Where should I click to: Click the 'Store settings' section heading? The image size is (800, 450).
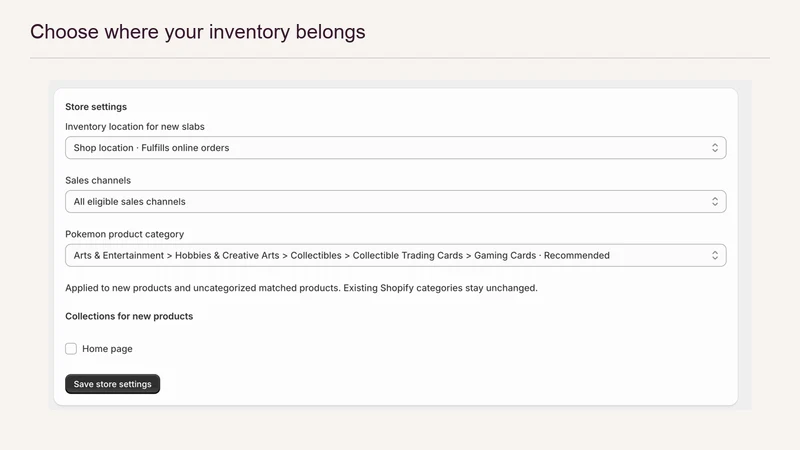(96, 107)
